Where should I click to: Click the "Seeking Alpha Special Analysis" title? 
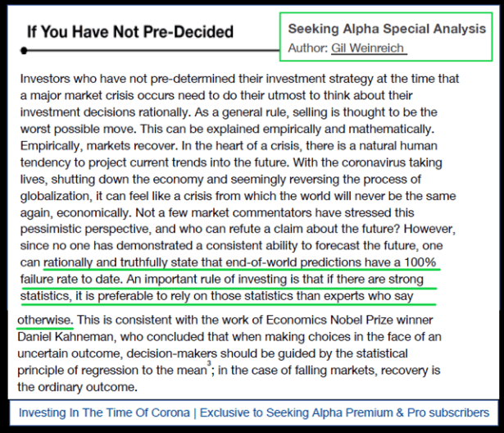click(387, 29)
